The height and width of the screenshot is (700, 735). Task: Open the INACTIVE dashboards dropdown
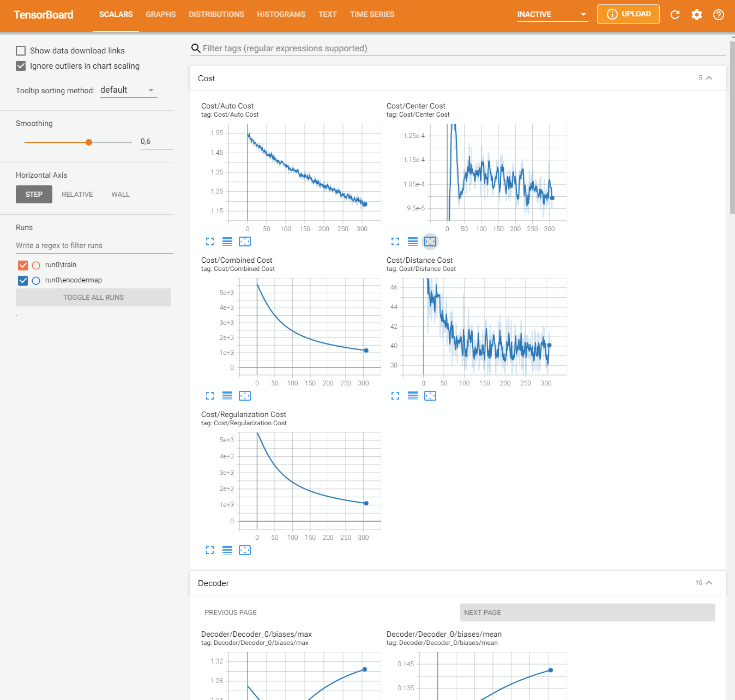pyautogui.click(x=552, y=15)
